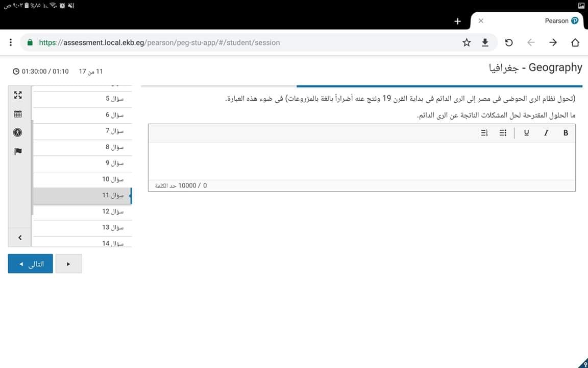Viewport: 588px width, 368px height.
Task: Click the التالى next button
Action: (31, 264)
